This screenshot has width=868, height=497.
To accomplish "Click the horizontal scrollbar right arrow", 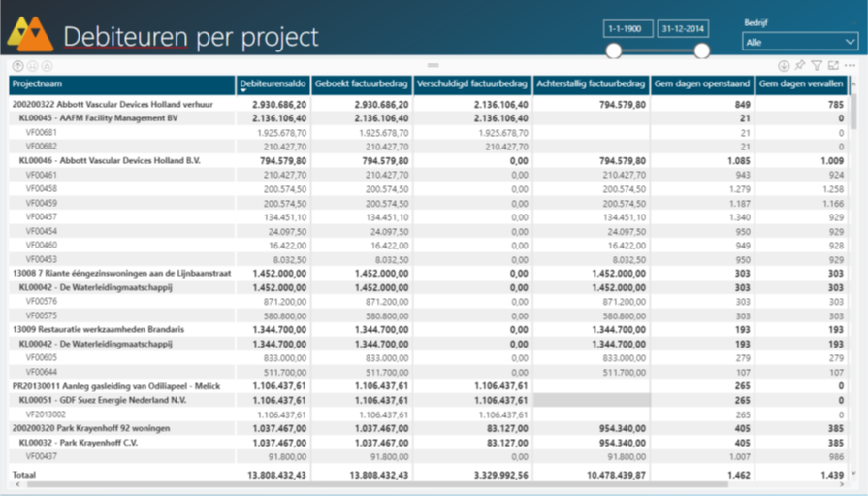I will (842, 484).
